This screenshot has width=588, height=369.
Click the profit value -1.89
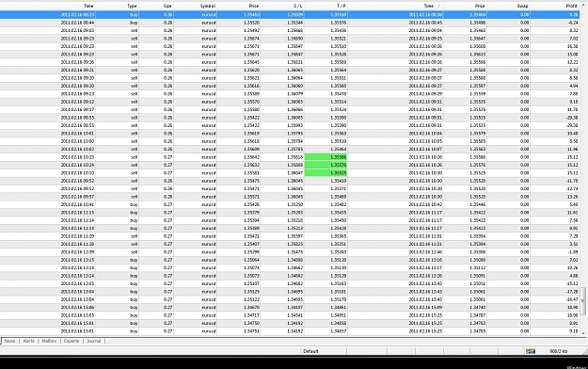point(573,252)
